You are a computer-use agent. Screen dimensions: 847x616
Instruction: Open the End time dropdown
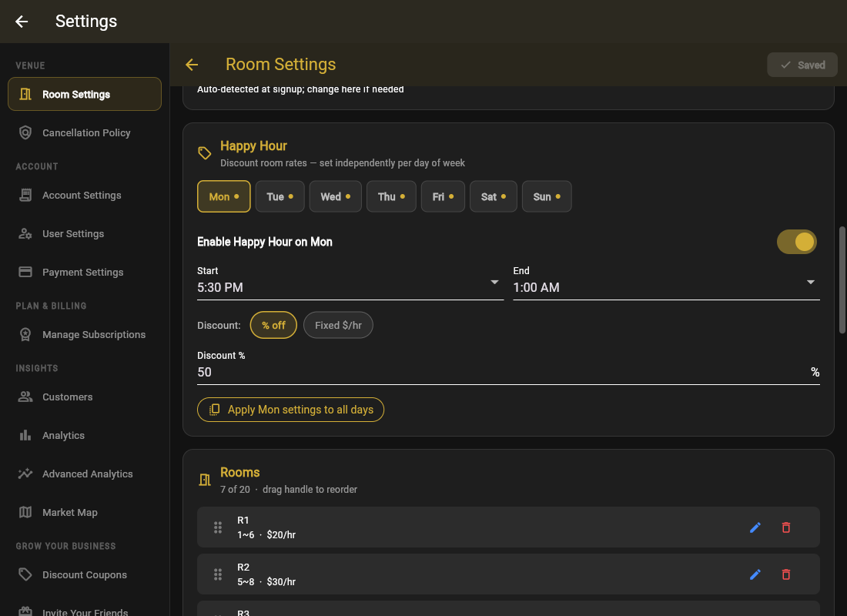(666, 282)
